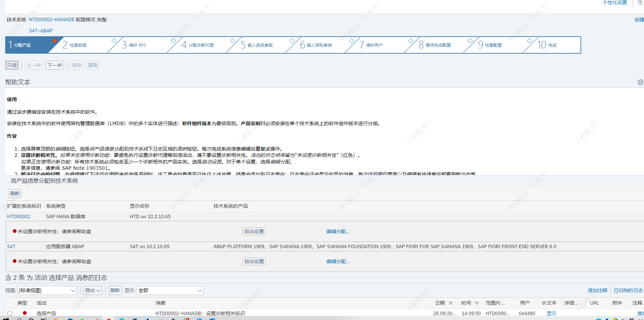Click 添加注释 link
This screenshot has height=320, width=644.
point(597,290)
